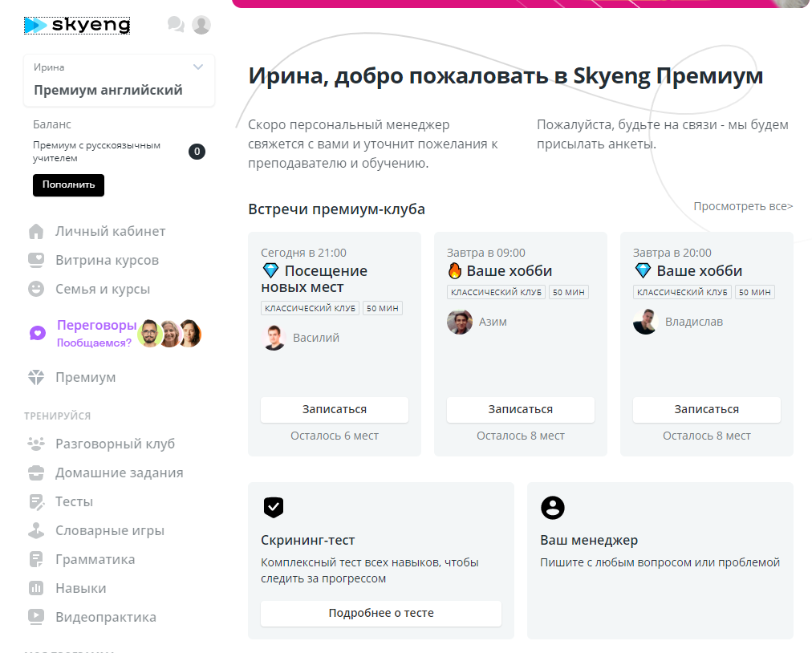
Task: Open Словарные игры
Action: (110, 531)
